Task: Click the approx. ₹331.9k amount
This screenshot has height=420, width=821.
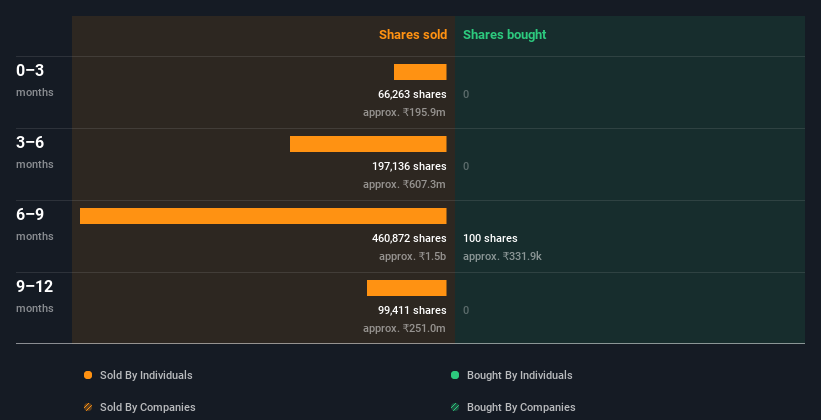Action: pyautogui.click(x=502, y=256)
